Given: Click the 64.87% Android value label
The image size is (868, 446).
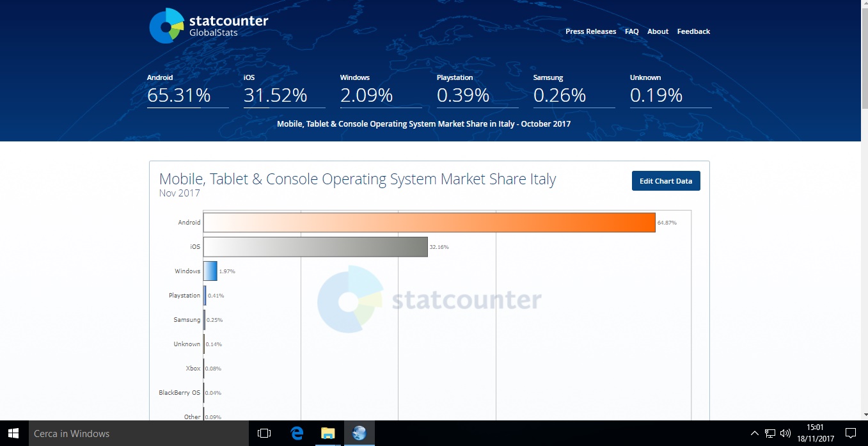Looking at the screenshot, I should point(667,223).
